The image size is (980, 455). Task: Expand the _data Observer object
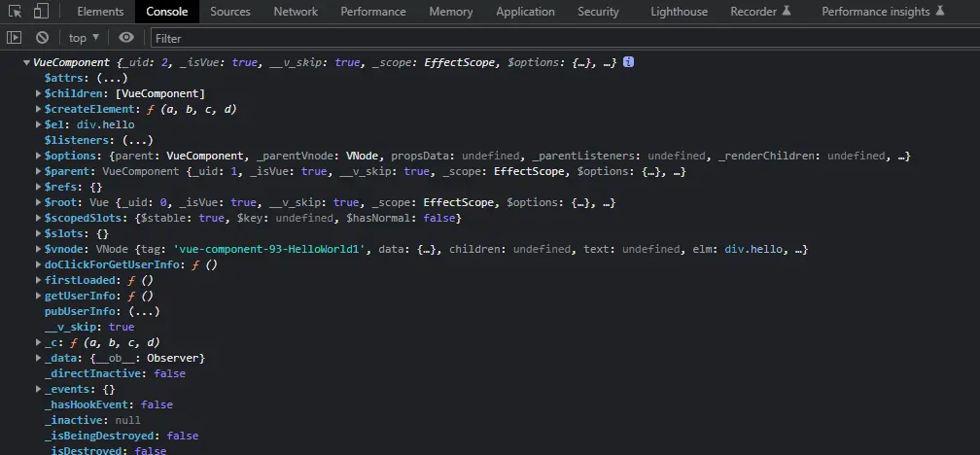(x=39, y=358)
